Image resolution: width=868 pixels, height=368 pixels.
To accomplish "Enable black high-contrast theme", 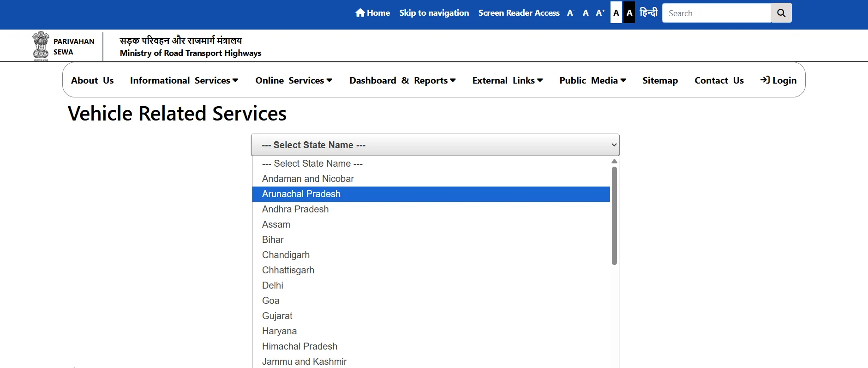I will (629, 13).
